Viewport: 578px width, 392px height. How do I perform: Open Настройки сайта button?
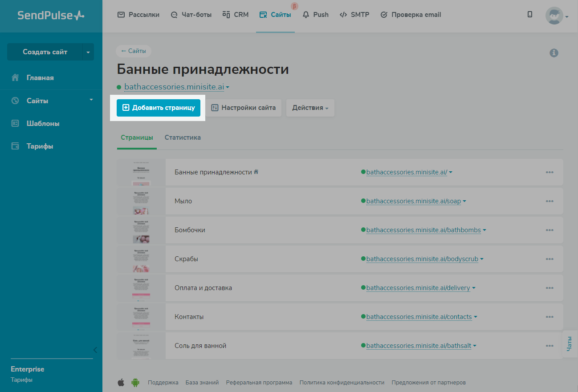pyautogui.click(x=244, y=108)
